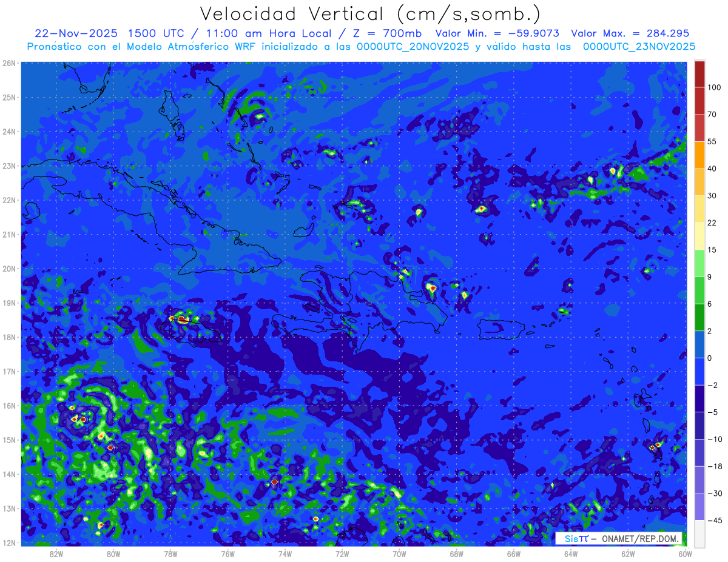Screen dimensions: 728x562
Task: Click the '82W' longitude label
Action: (56, 554)
